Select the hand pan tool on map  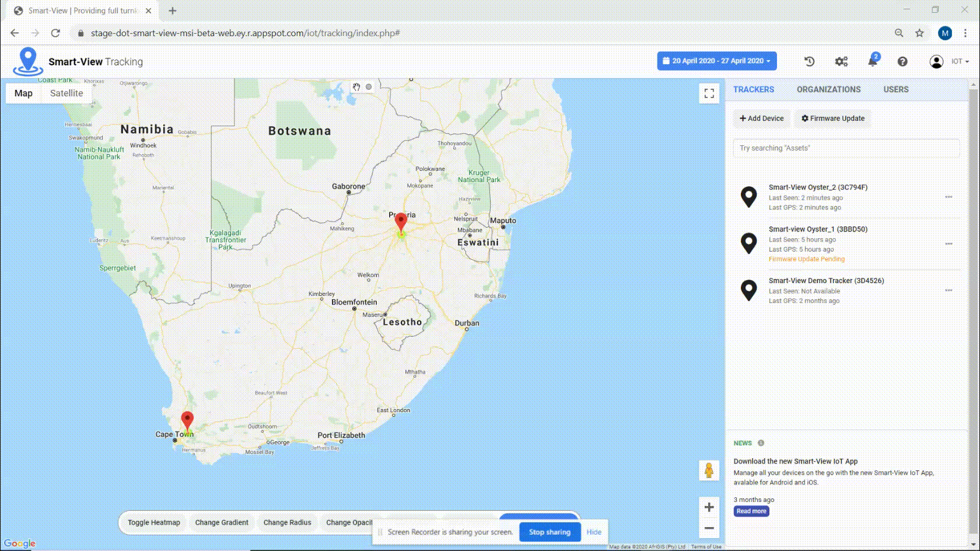point(356,87)
